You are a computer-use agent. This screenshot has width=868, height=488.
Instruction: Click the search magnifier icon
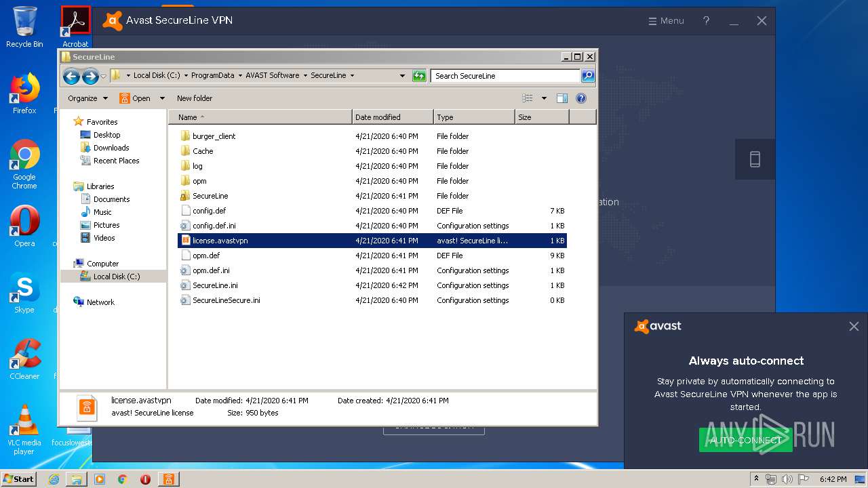tap(588, 76)
